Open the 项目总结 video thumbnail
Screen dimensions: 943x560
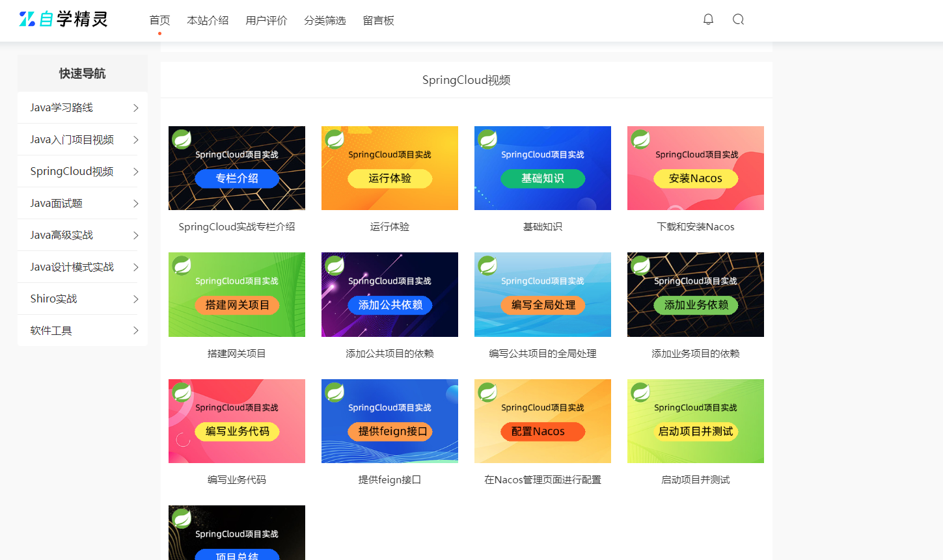click(x=237, y=533)
